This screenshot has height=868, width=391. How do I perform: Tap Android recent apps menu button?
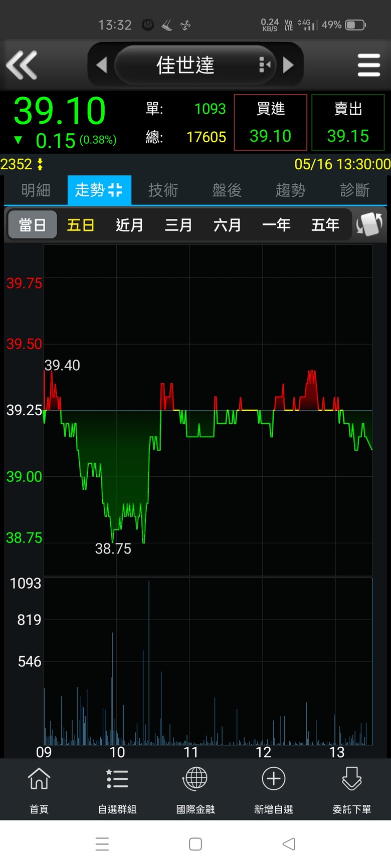(102, 844)
